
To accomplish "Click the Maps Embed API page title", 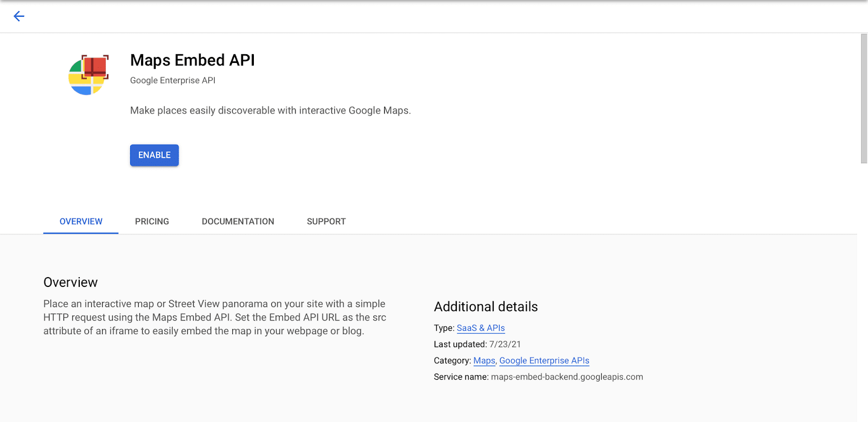I will [192, 60].
